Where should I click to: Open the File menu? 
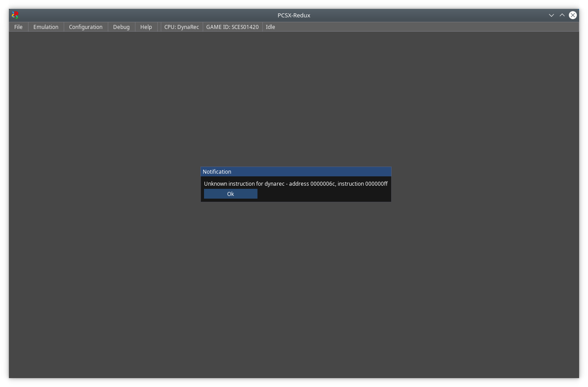[x=18, y=27]
